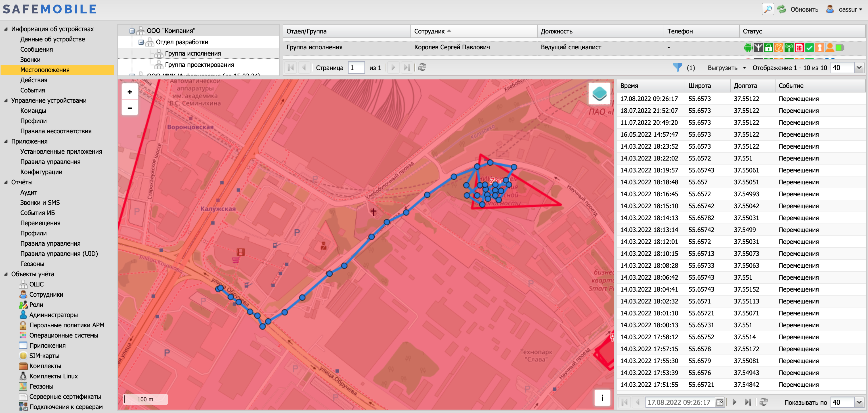Image resolution: width=868 pixels, height=413 pixels.
Task: Open the Показывать по rows dropdown
Action: [859, 402]
